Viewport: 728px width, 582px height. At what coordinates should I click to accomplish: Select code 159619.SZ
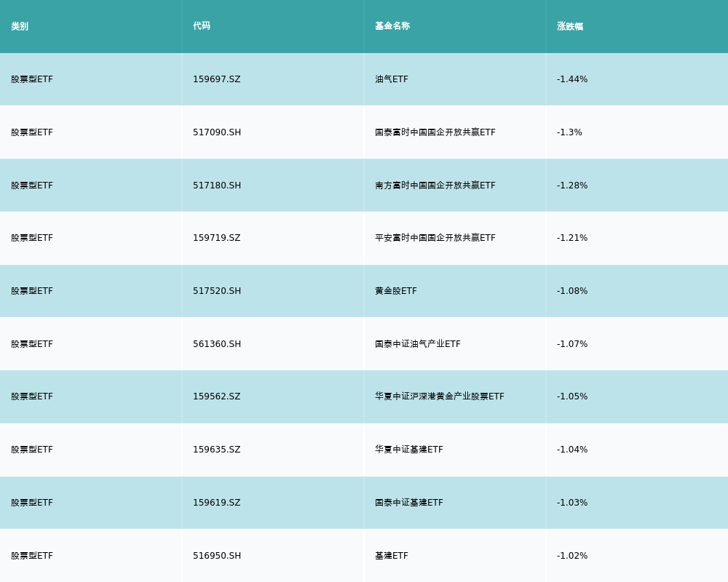click(x=217, y=503)
